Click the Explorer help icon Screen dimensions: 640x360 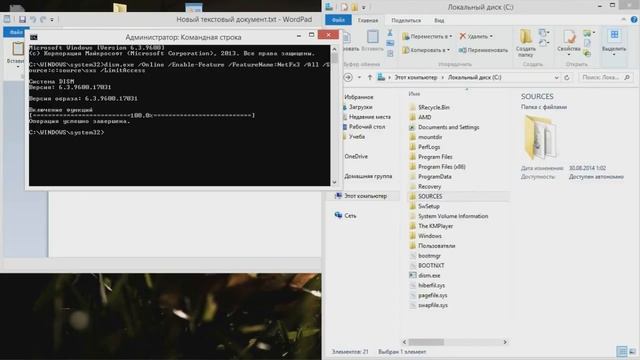634,20
